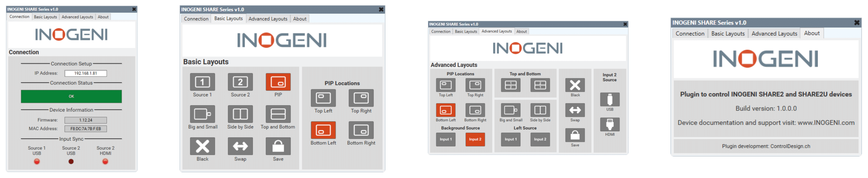
Task: Click the green OK connection status bar
Action: 71,96
